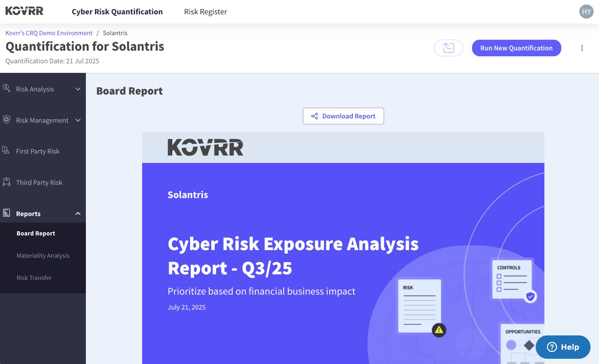Select Board Report in the sidebar

(36, 233)
